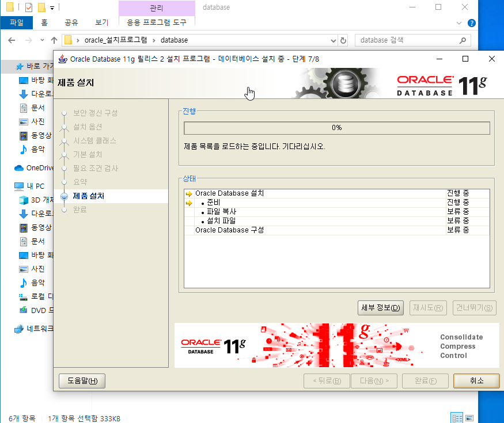Open recent locations dropdown arrow
Viewport: 504px width, 423px height.
pyautogui.click(x=42, y=40)
